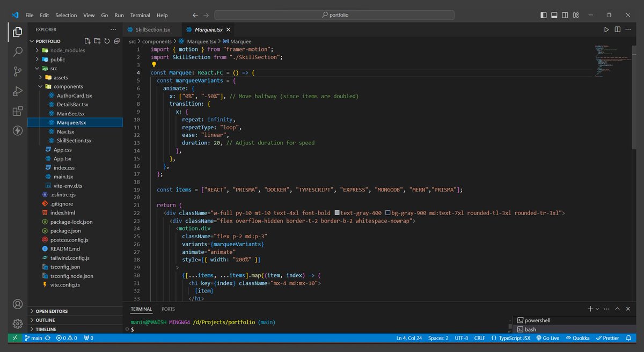This screenshot has height=352, width=644.
Task: Click Quokka in status bar
Action: click(x=577, y=338)
